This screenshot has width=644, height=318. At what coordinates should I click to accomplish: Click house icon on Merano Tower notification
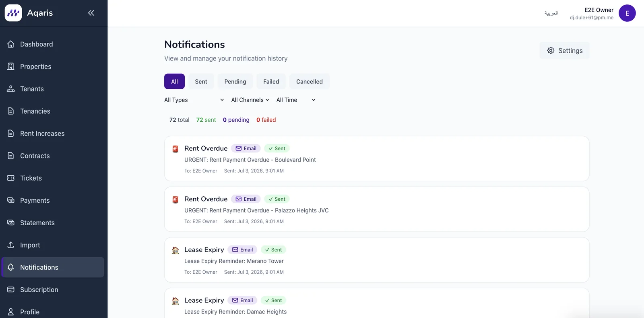(175, 250)
